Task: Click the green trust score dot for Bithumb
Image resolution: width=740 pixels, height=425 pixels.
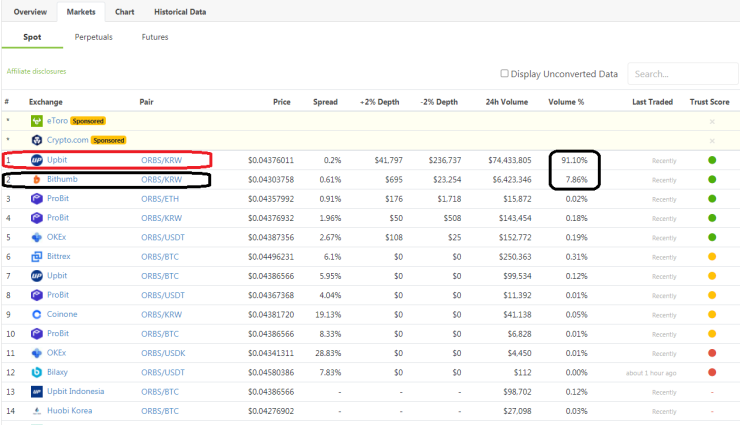Action: [712, 179]
